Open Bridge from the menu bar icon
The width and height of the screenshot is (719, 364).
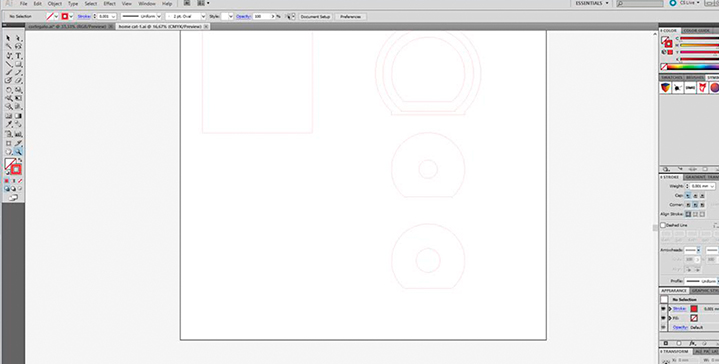(x=187, y=3)
